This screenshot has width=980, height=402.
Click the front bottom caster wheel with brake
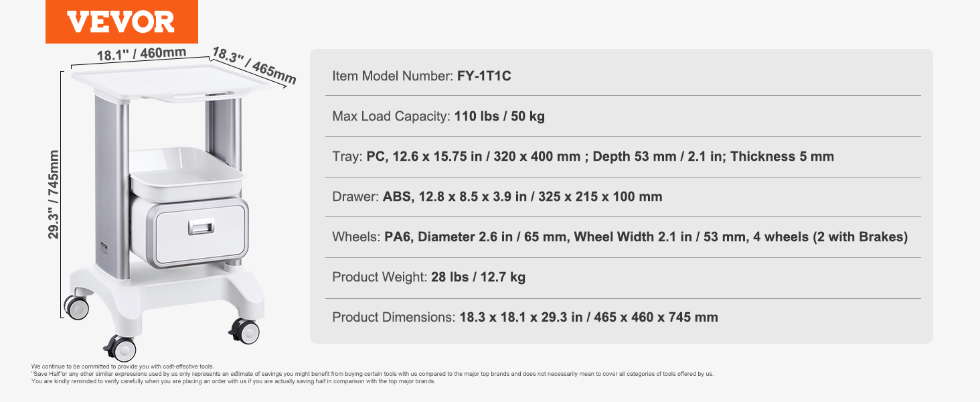(x=122, y=348)
